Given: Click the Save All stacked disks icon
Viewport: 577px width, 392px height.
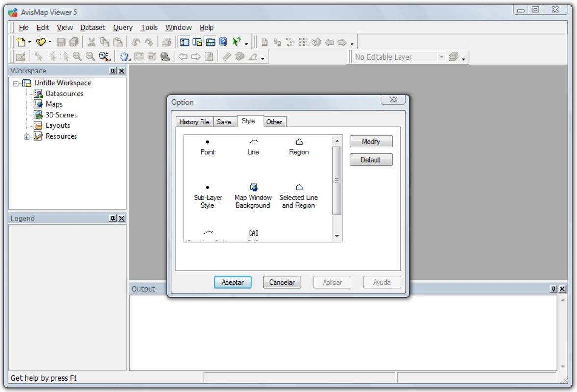Looking at the screenshot, I should 74,42.
